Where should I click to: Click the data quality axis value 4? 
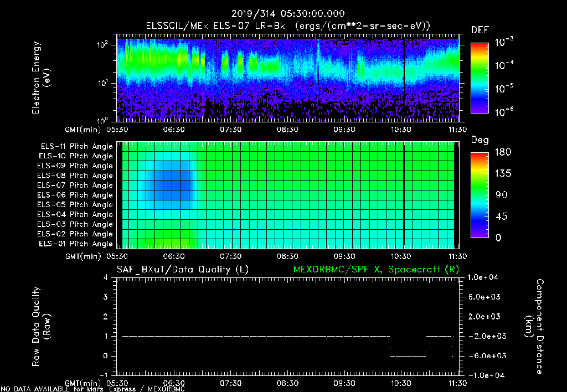point(105,278)
